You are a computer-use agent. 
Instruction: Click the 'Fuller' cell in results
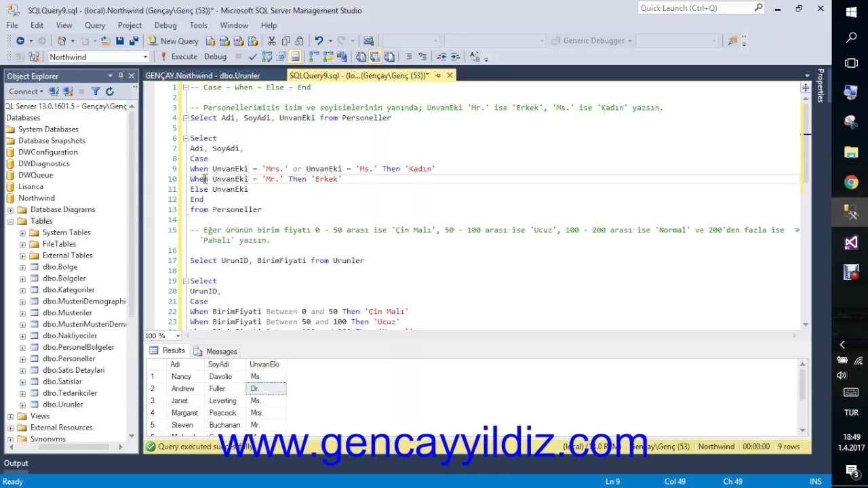coord(225,388)
